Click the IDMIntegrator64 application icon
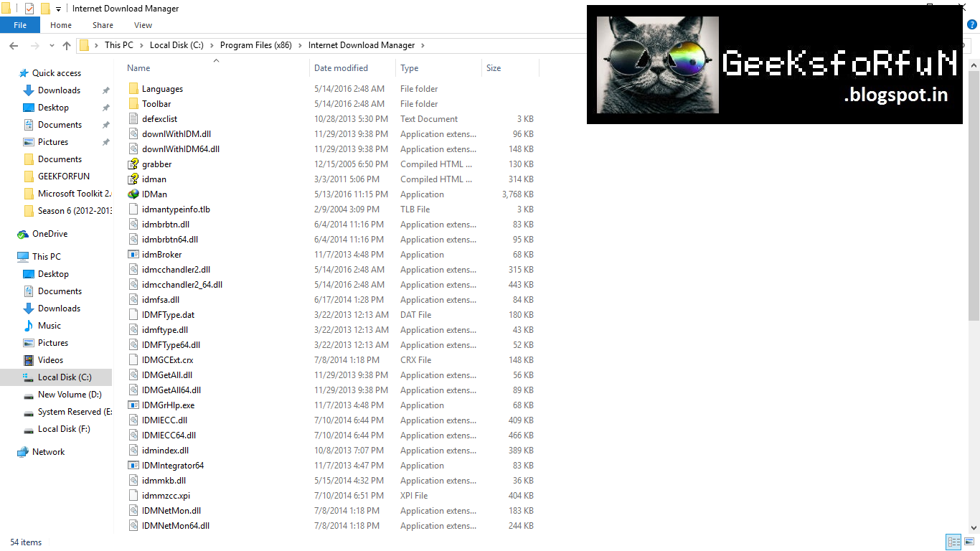 coord(133,466)
